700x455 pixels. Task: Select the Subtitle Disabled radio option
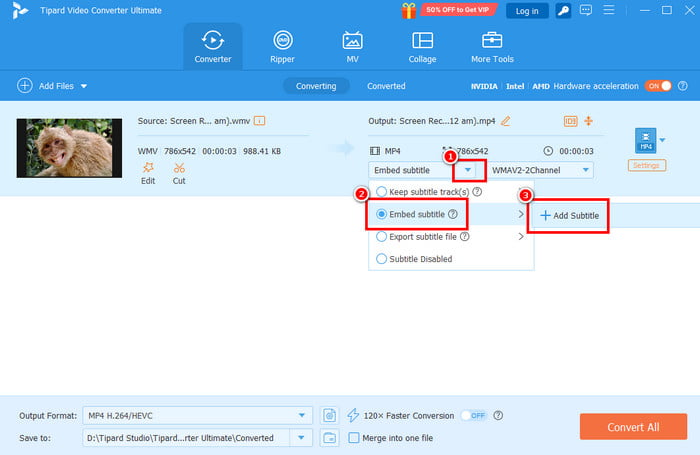[x=381, y=259]
